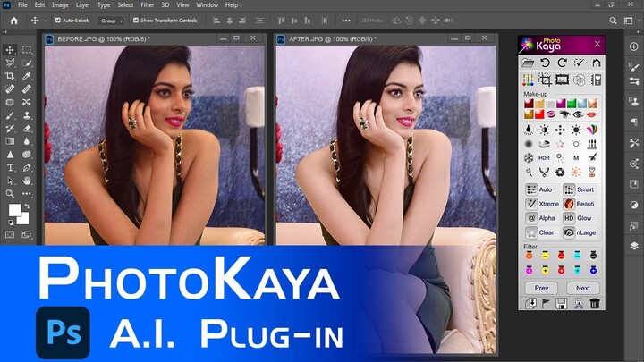Click the eye shadow make-up icon
644x362 pixels.
(551, 114)
